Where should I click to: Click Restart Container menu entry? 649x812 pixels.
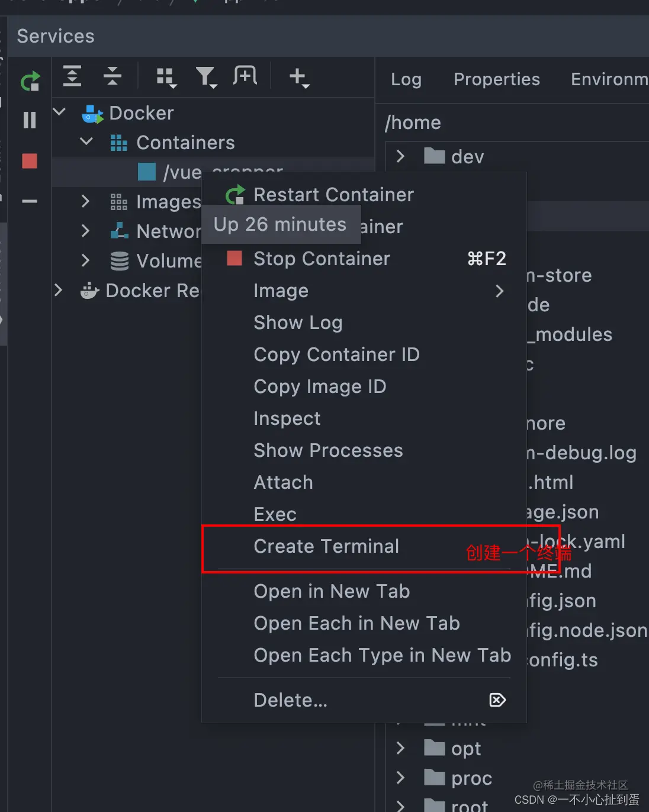click(x=333, y=195)
